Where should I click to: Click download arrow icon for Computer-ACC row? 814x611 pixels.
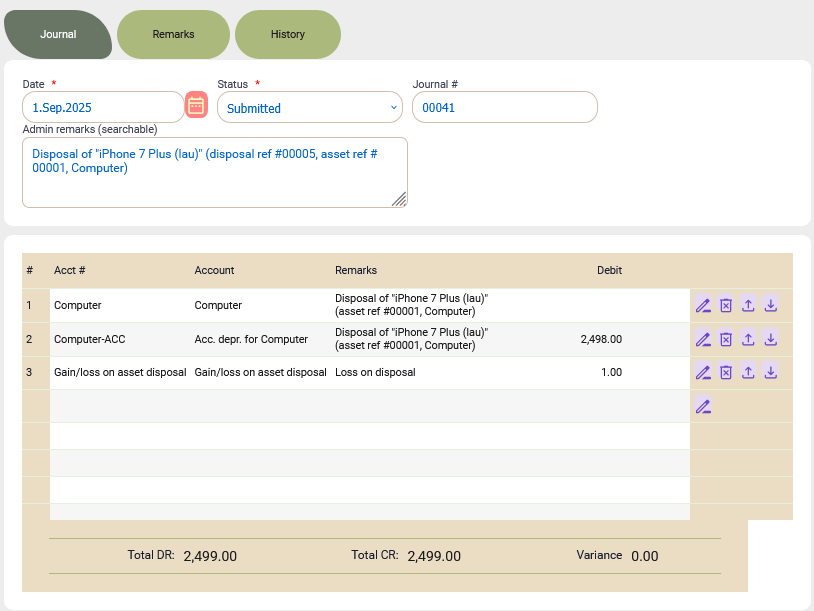click(771, 339)
